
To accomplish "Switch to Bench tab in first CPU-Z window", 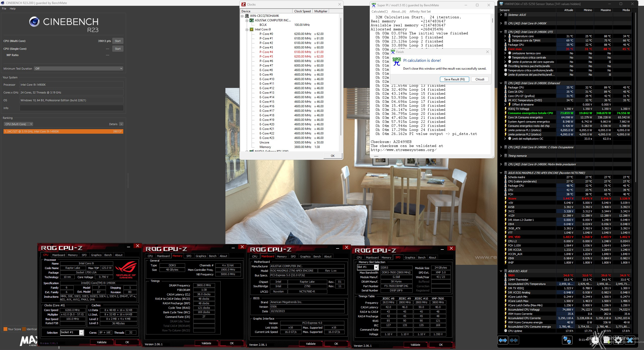I will tap(108, 255).
